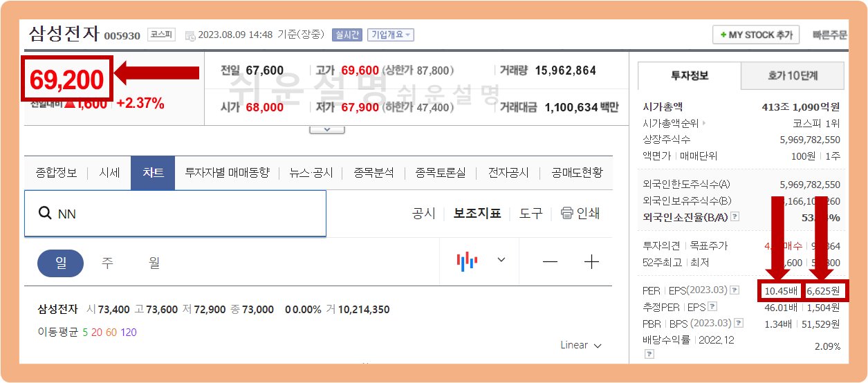Viewport: 868px width, 383px height.
Task: Select the 차트 tab
Action: 153,173
